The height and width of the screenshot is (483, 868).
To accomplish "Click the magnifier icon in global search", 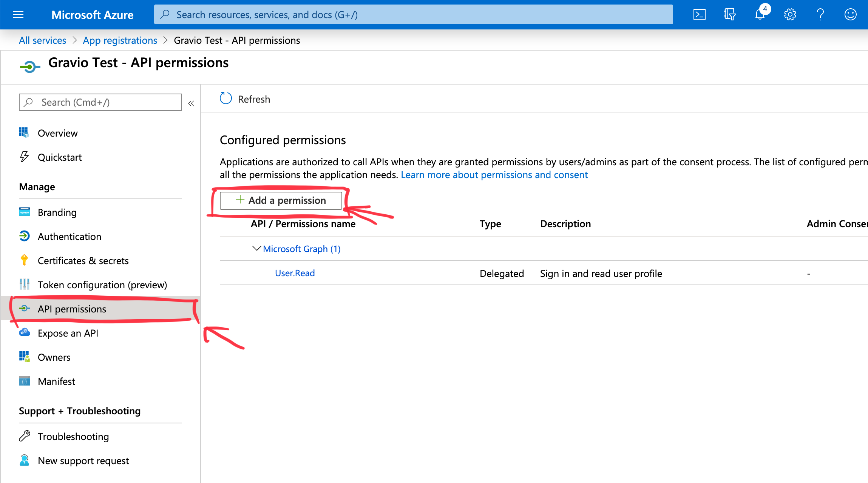I will tap(165, 14).
